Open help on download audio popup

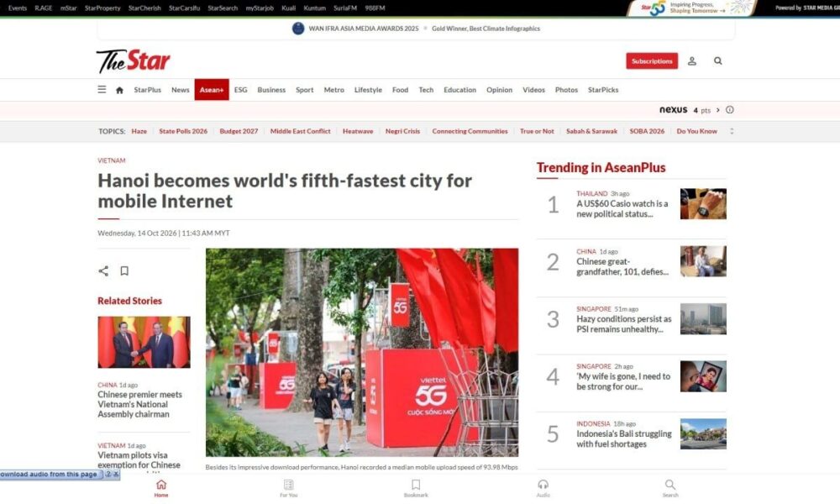[x=108, y=474]
